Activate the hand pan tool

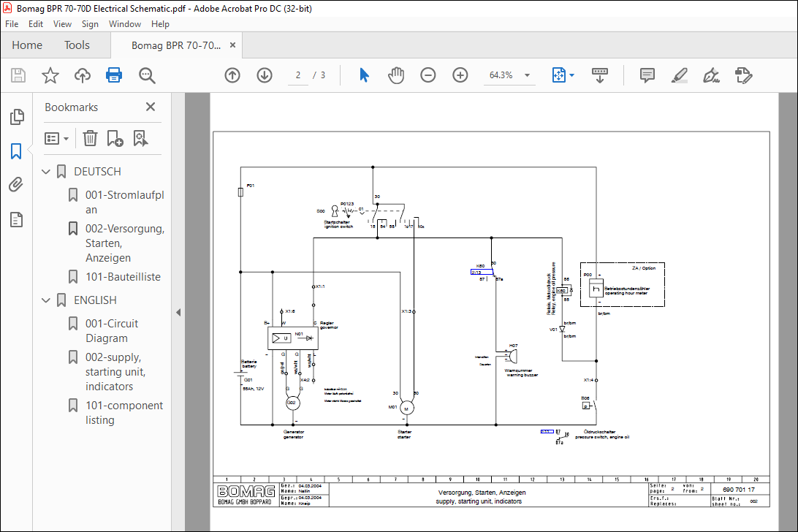[x=396, y=75]
